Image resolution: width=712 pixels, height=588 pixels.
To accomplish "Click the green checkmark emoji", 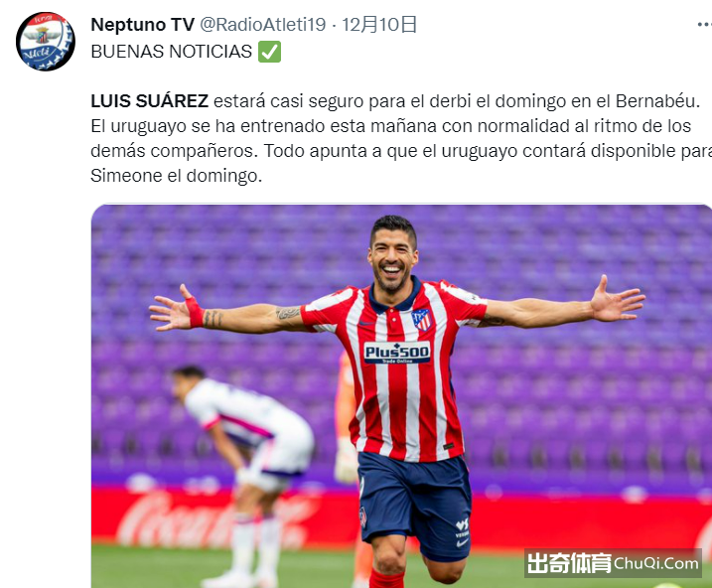I will 270,52.
